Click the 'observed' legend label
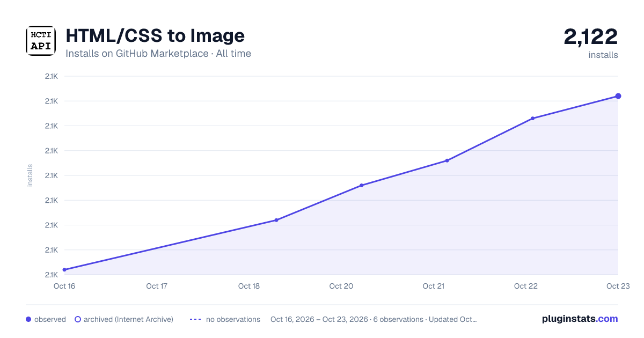This screenshot has height=338, width=644. [x=50, y=319]
